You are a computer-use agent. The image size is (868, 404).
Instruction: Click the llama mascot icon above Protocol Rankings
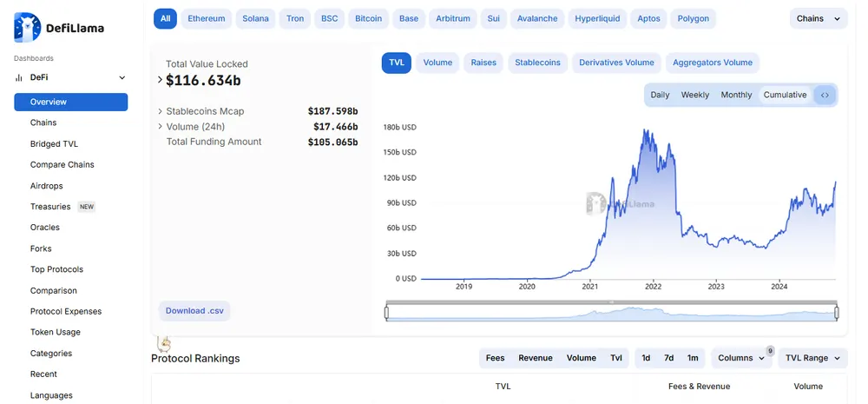point(163,343)
